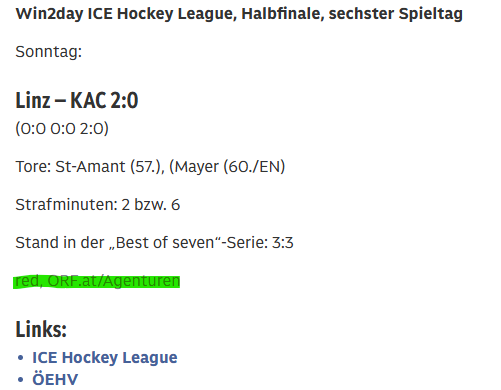Click the Links: section heading
Viewport: 501px width, 390px height.
pyautogui.click(x=41, y=329)
